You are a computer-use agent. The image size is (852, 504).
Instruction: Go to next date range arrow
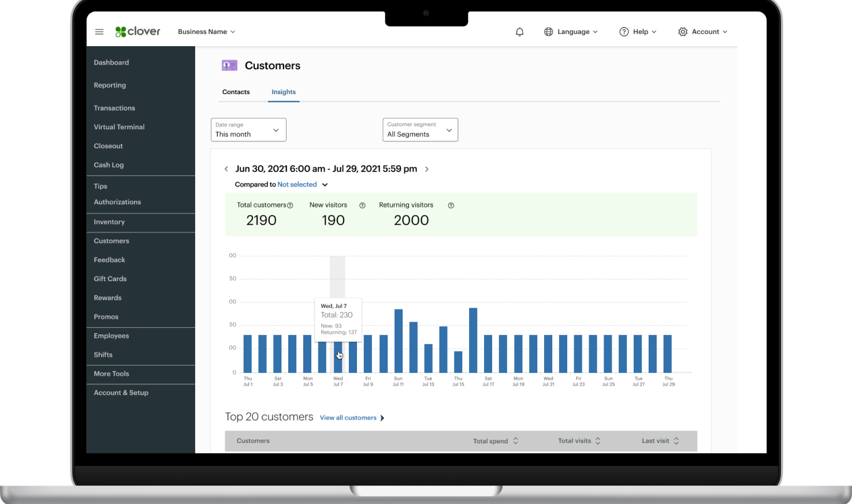[427, 169]
